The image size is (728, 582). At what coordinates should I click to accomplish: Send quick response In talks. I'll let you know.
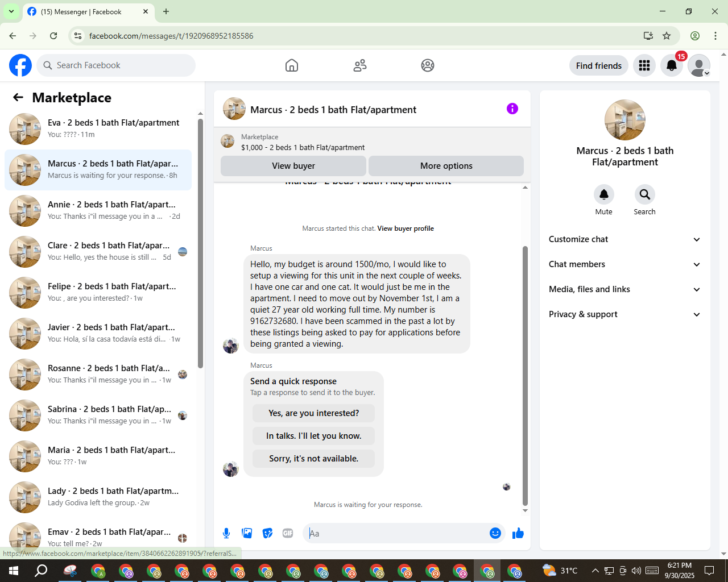pos(314,436)
